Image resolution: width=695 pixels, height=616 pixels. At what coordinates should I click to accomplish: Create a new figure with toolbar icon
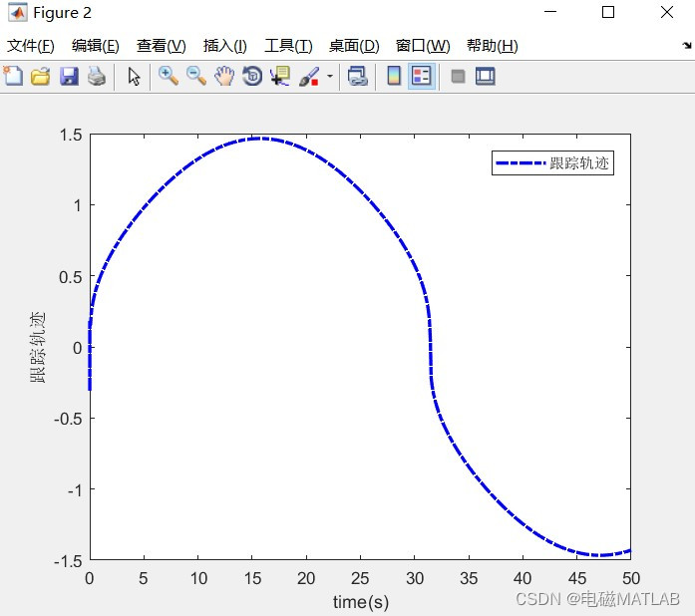point(13,76)
